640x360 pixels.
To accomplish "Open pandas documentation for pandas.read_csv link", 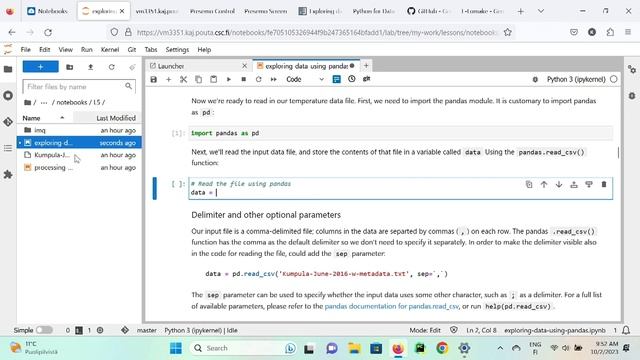I will (x=391, y=306).
